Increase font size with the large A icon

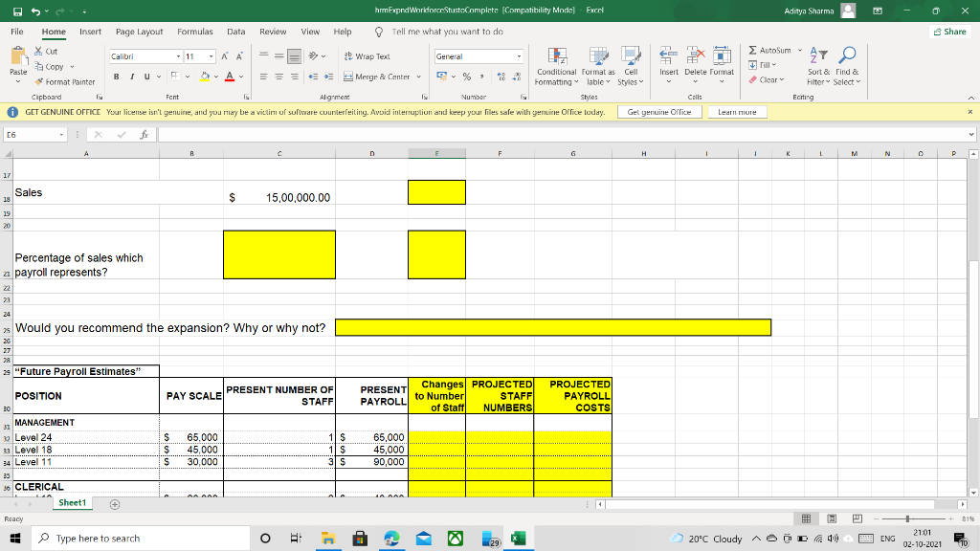[224, 56]
